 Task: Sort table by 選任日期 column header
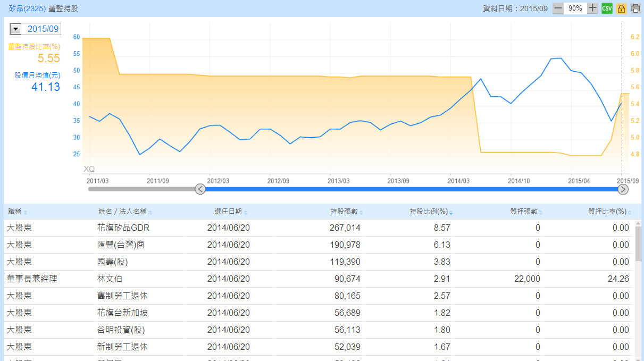(x=231, y=212)
